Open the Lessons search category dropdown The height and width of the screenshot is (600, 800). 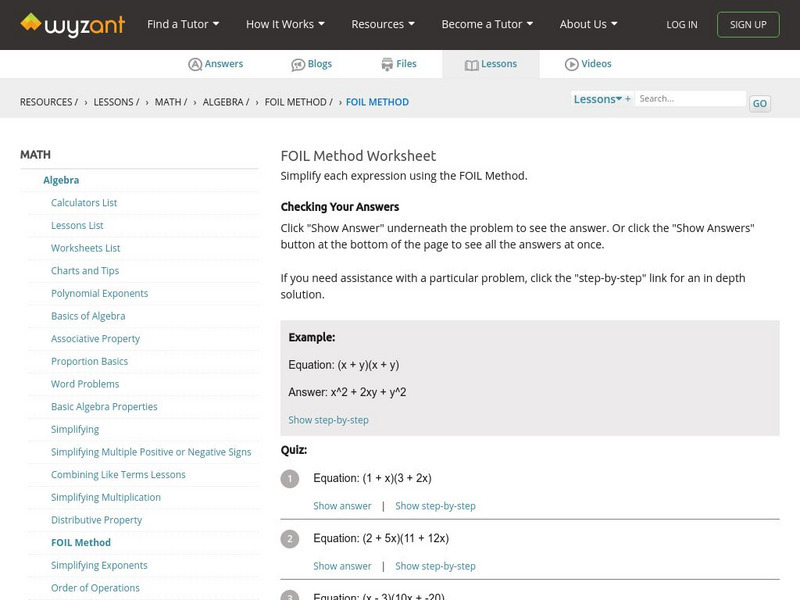(598, 99)
